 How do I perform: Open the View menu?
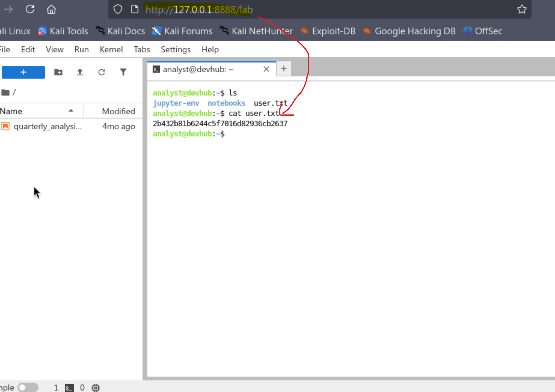click(54, 49)
